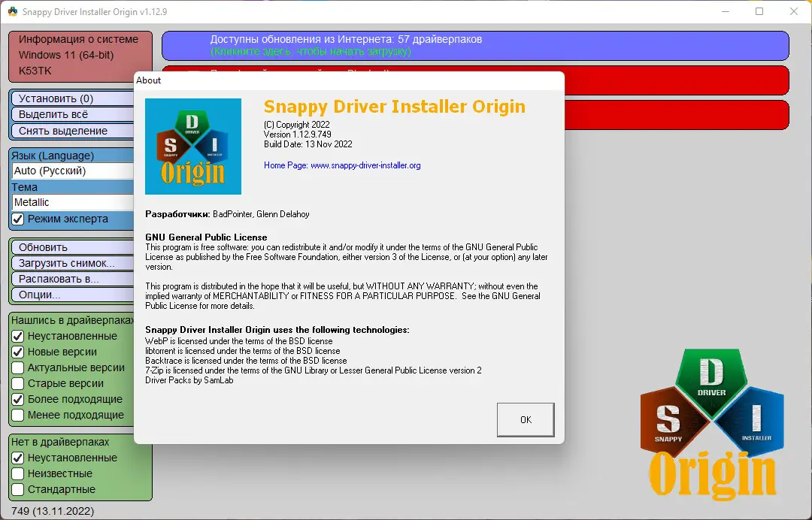Click the large SDI Origin logo in the main window
The image size is (812, 520).
[x=712, y=424]
